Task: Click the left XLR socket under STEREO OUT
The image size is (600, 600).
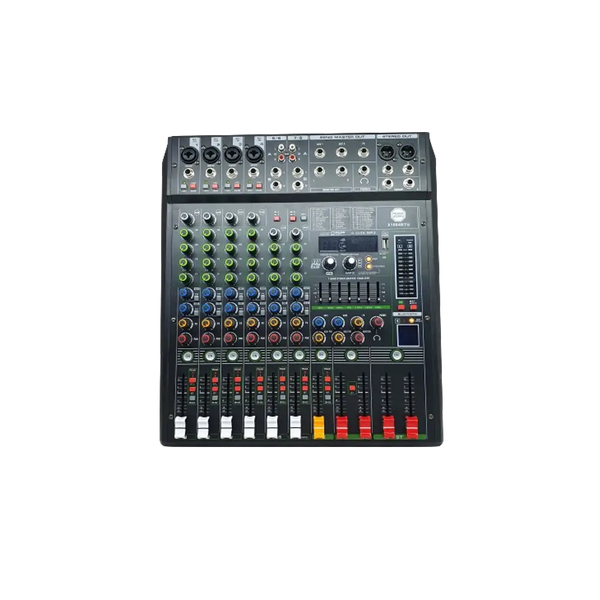Action: tap(385, 152)
